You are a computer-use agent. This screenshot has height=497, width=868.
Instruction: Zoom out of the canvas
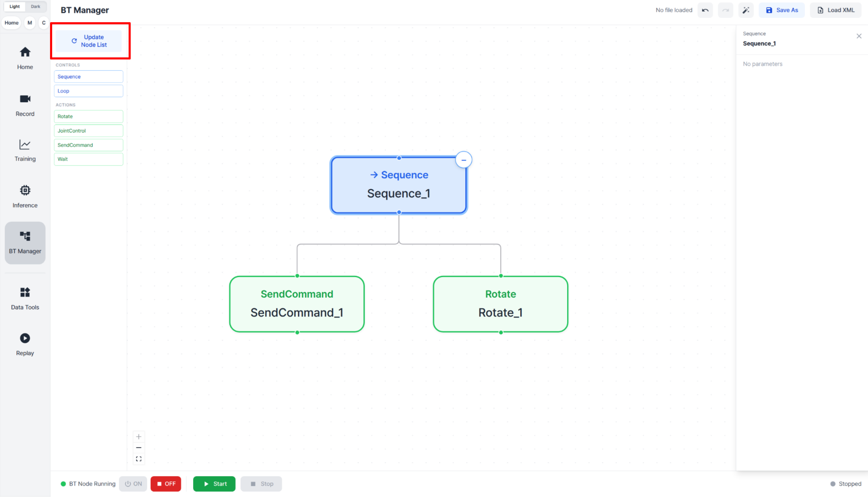(139, 448)
